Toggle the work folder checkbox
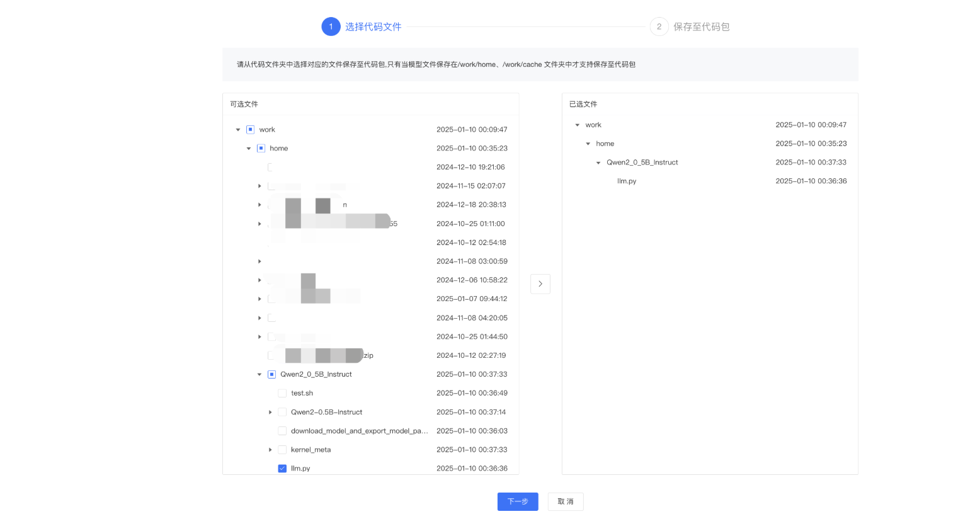The width and height of the screenshot is (980, 531). [250, 130]
